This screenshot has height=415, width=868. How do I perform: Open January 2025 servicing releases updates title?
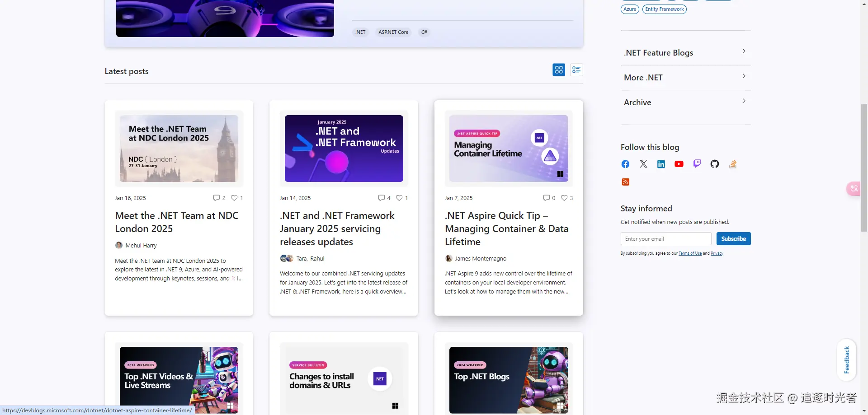pos(337,229)
